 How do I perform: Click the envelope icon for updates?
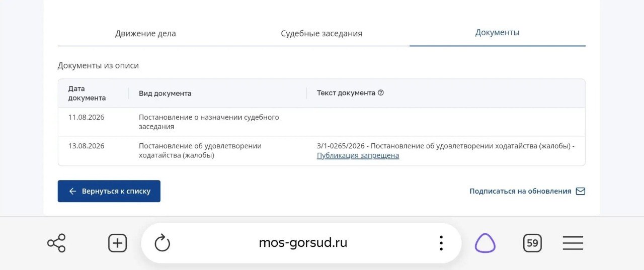coord(581,191)
